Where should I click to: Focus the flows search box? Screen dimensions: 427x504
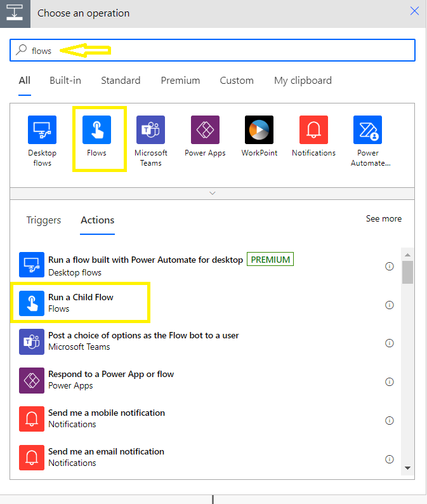point(213,50)
